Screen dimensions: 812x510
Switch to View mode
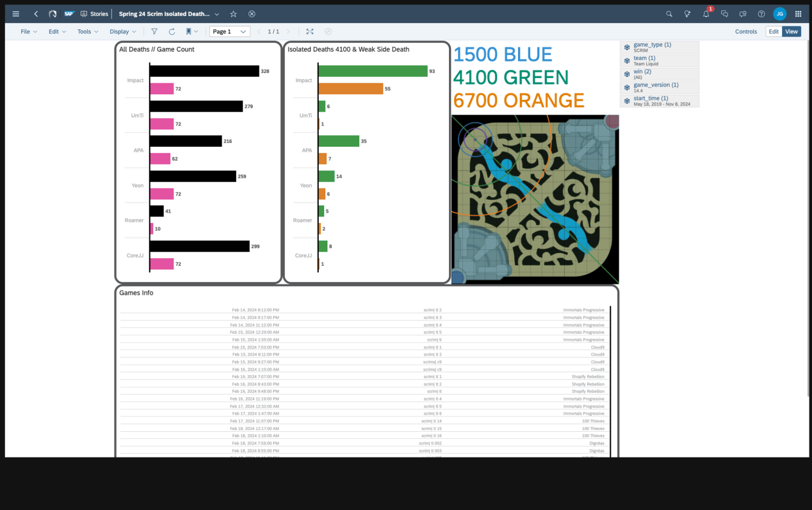[x=792, y=31]
